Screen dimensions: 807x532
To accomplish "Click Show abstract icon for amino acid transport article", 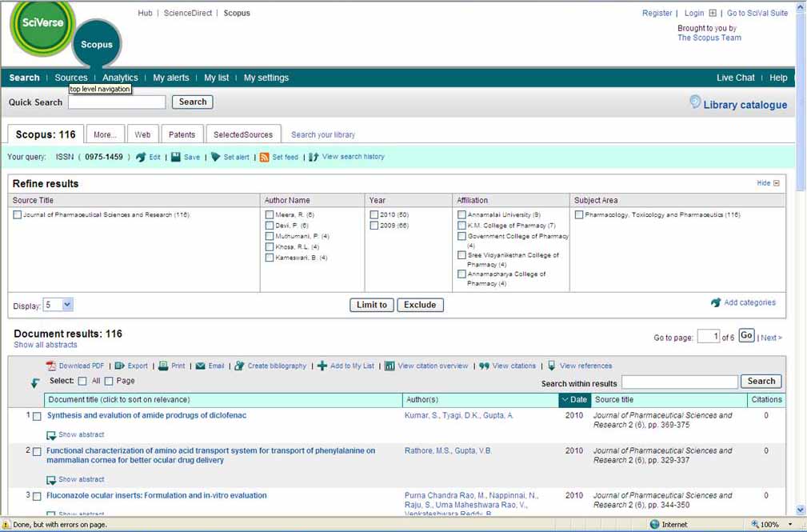I will [x=51, y=480].
